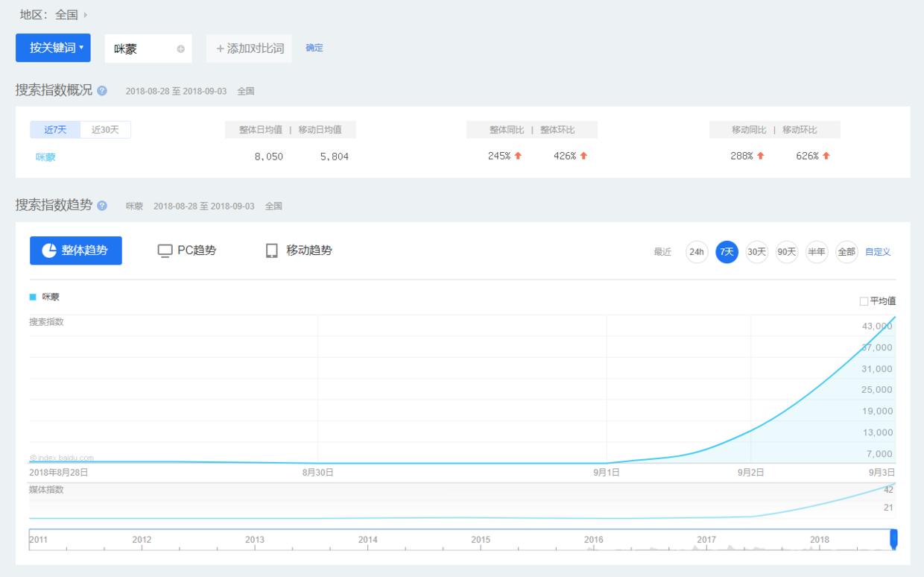Select the 30天 time range option

[x=756, y=252]
